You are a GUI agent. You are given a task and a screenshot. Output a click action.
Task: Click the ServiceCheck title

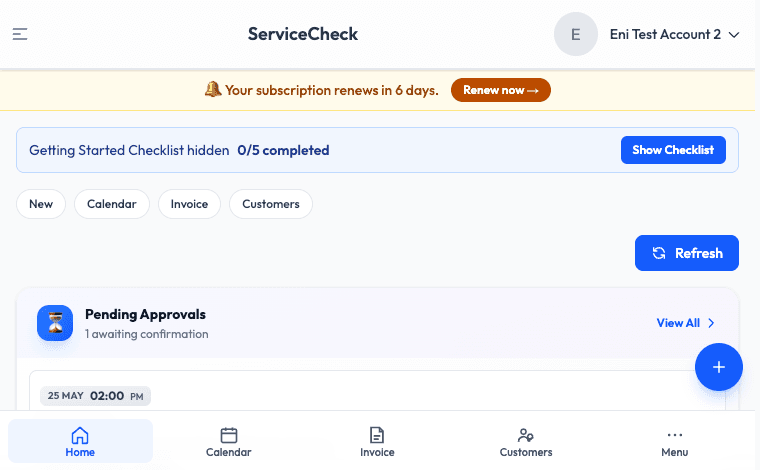(303, 34)
